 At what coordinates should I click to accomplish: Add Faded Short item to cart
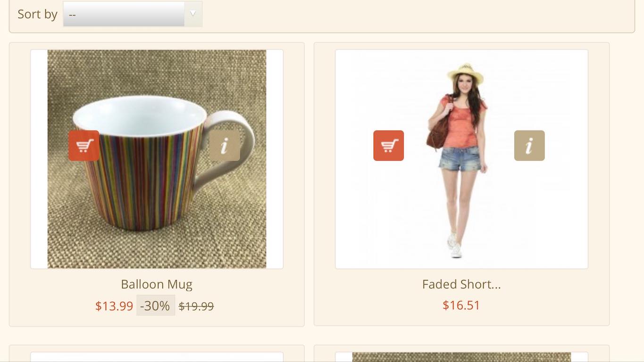[389, 146]
